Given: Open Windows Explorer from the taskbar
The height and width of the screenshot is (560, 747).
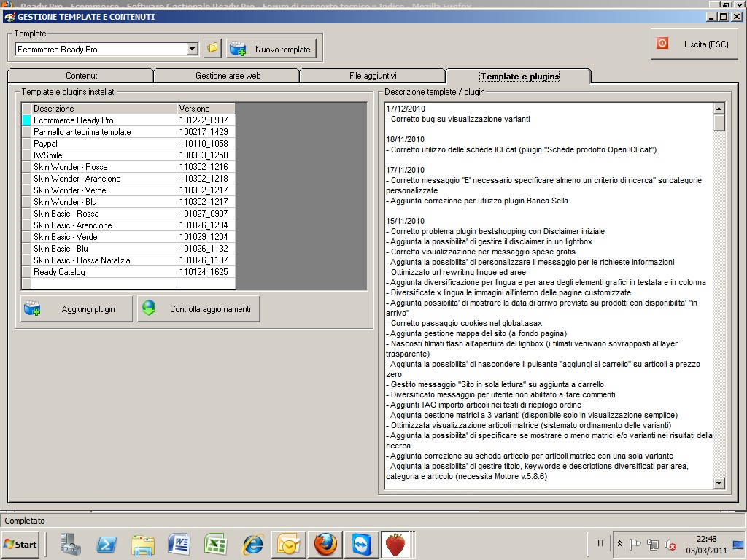Looking at the screenshot, I should click(x=143, y=544).
